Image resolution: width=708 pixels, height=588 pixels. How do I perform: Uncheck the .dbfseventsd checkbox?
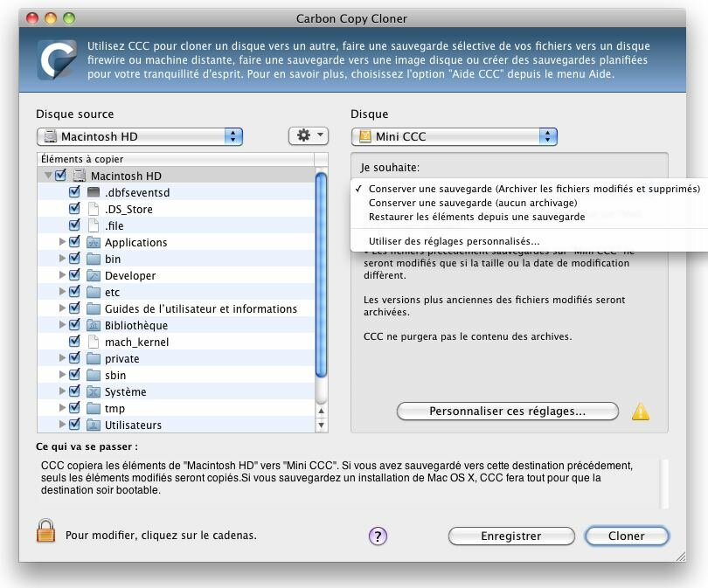74,192
